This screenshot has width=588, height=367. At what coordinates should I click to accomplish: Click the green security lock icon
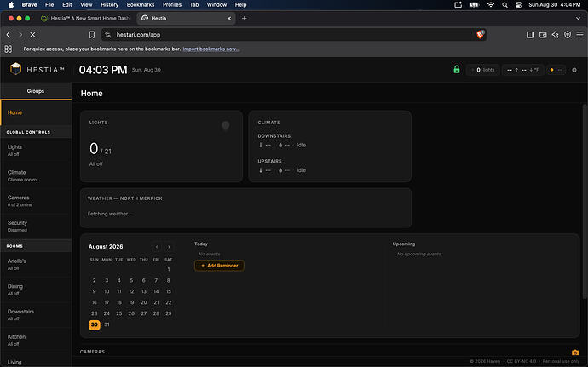(457, 69)
